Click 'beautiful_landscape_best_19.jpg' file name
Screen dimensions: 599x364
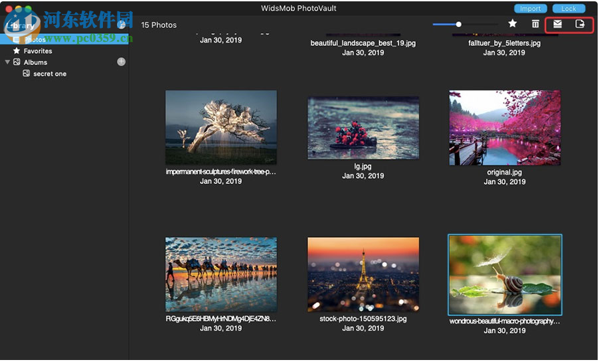click(363, 43)
